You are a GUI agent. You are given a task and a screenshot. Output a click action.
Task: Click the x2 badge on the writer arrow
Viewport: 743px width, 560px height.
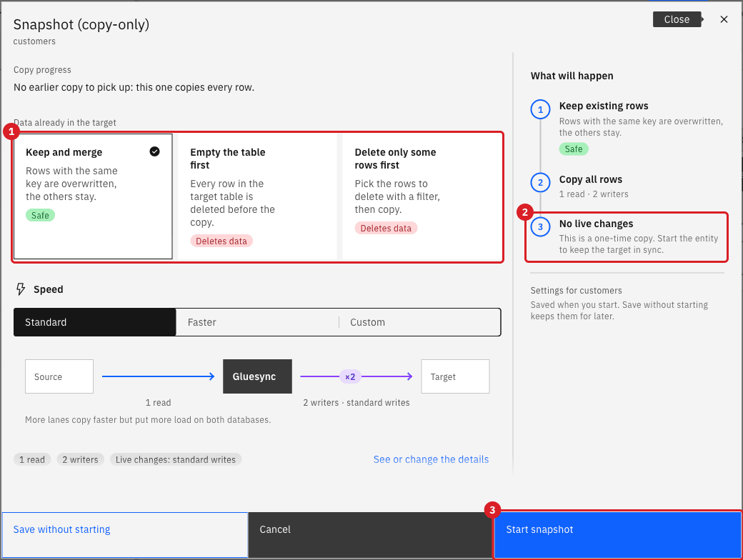point(350,376)
